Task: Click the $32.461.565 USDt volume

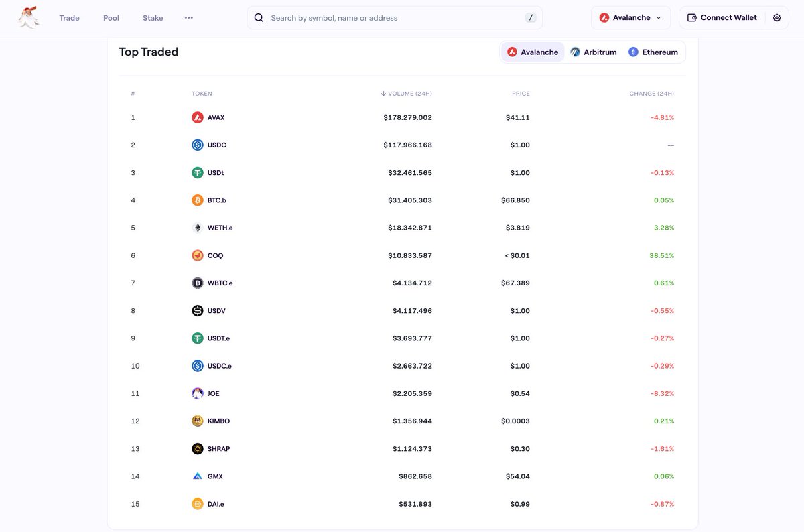Action: [x=410, y=173]
